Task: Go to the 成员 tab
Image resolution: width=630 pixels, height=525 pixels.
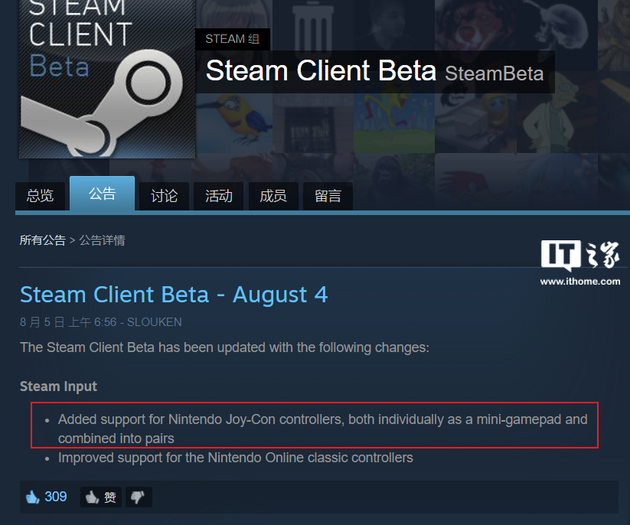Action: (x=273, y=196)
